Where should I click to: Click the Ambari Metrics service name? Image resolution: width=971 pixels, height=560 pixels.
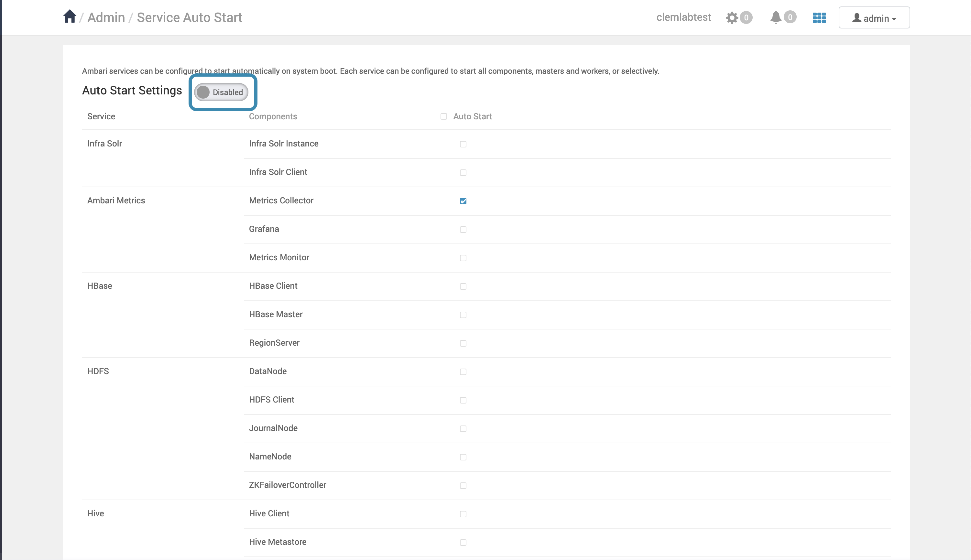tap(116, 200)
